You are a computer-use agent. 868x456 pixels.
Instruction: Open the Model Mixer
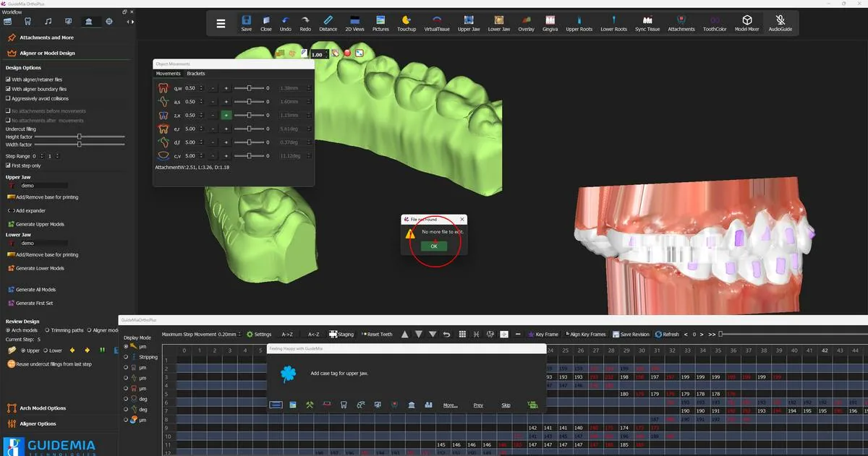(x=747, y=23)
